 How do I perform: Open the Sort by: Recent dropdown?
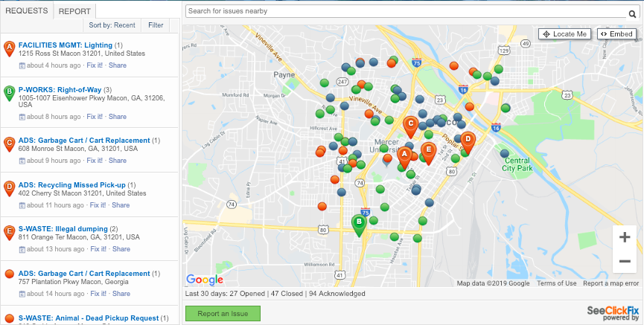point(112,25)
